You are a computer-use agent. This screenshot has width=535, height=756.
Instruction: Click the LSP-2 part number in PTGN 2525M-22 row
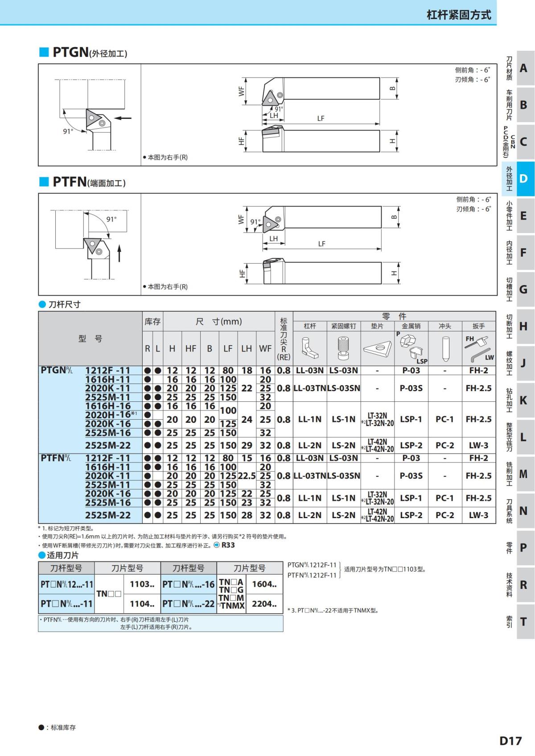tap(411, 445)
